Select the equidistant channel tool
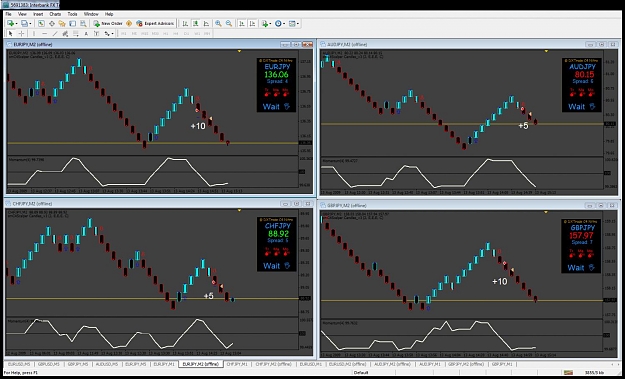The width and height of the screenshot is (625, 379). (x=65, y=34)
